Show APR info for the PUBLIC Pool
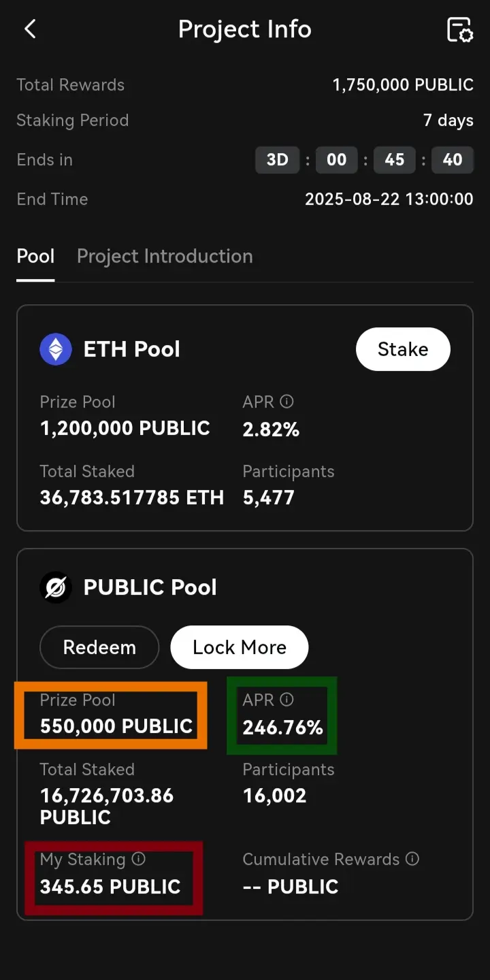Viewport: 490px width, 980px height. pos(287,700)
